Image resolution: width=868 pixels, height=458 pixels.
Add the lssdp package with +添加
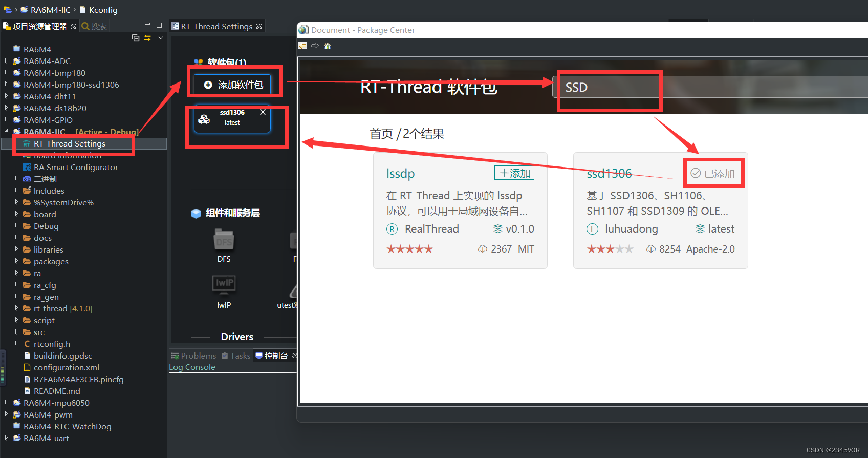coord(514,173)
